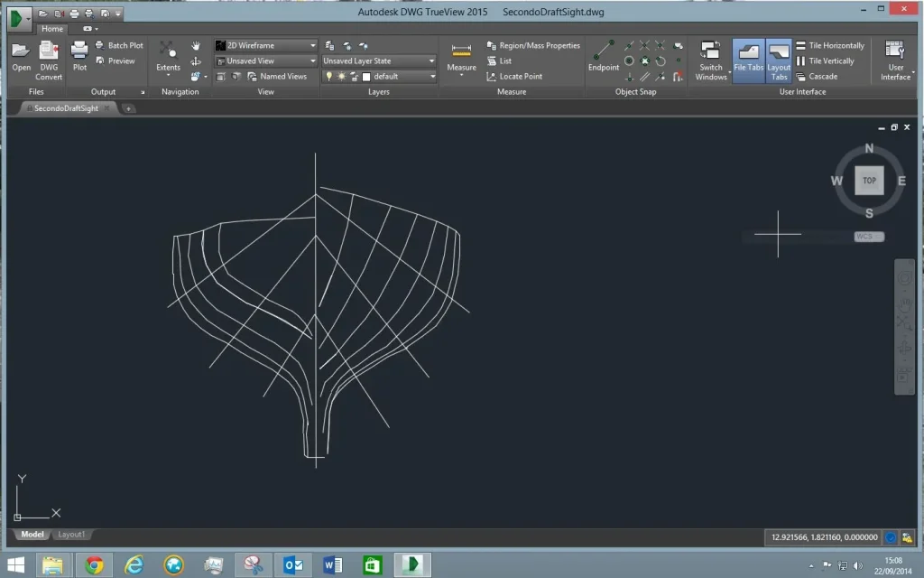Open Switch Windows
This screenshot has height=578, width=924.
[711, 61]
